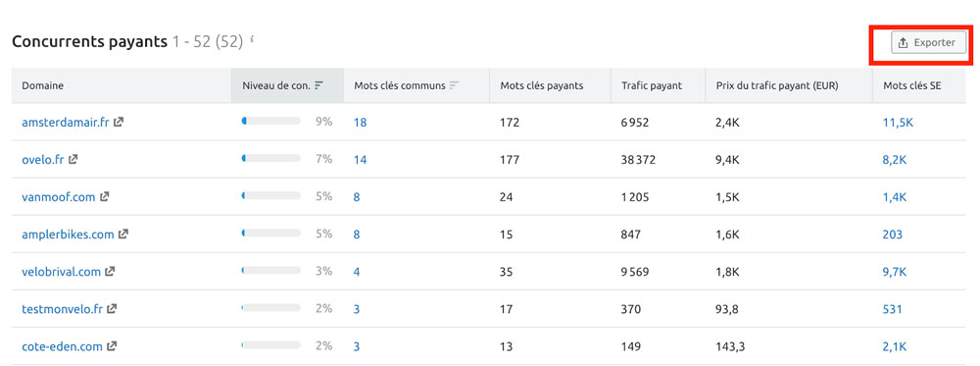Open the velobrival.com domain link
The width and height of the screenshot is (980, 366).
coord(61,272)
